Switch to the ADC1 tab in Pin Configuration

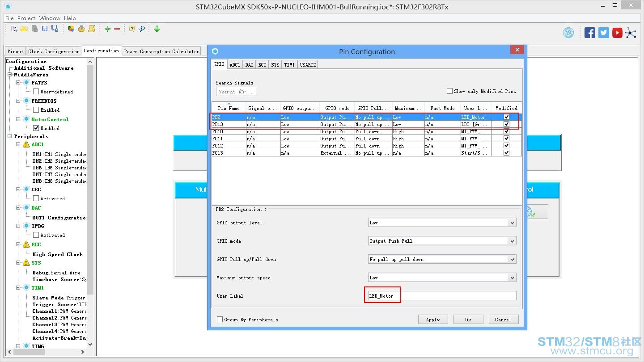coord(235,65)
